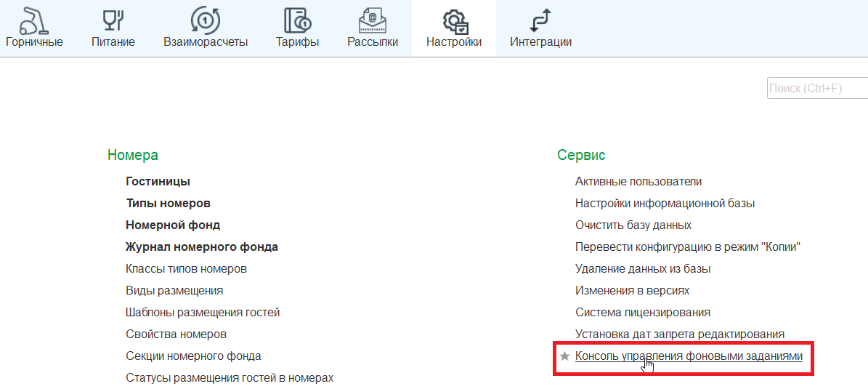Open the Взаиморасчеты circular arrows icon
Viewport: 868px width, 389px height.
(206, 21)
